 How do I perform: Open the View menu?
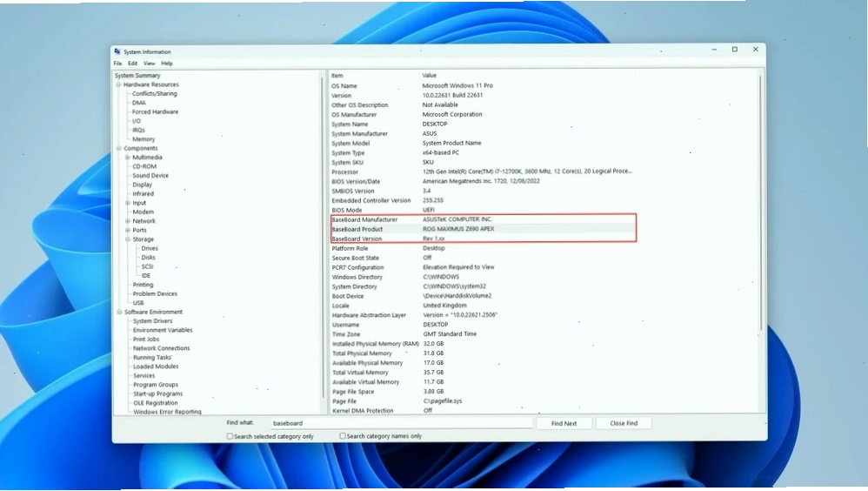point(150,64)
